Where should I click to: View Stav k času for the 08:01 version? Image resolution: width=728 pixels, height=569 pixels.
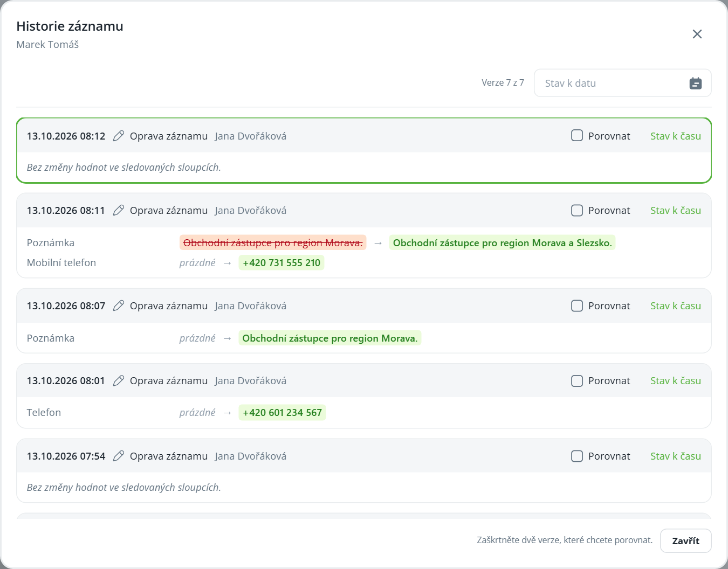(675, 380)
